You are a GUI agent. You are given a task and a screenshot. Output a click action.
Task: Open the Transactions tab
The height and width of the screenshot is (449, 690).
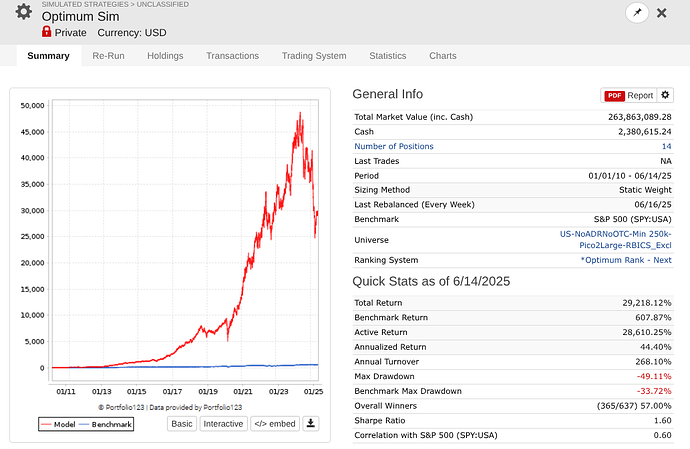tap(232, 56)
